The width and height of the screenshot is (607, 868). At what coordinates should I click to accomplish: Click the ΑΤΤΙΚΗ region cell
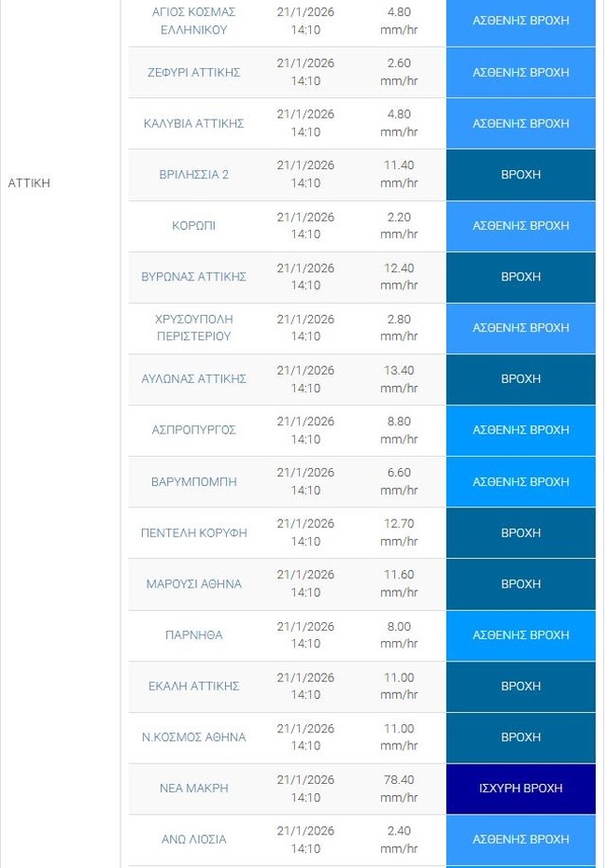(29, 183)
